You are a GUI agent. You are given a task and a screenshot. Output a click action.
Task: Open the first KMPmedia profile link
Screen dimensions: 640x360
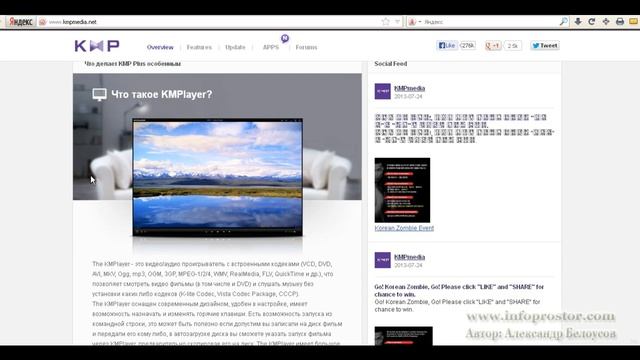point(409,88)
